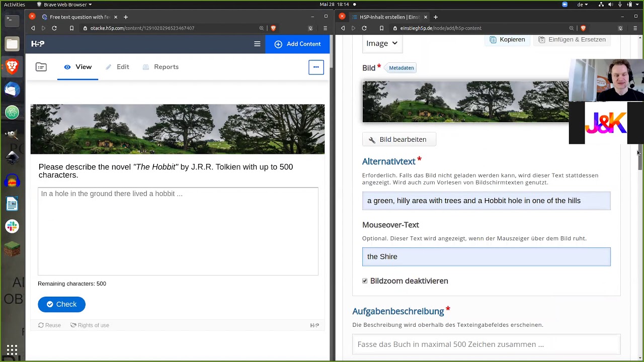Click the Mouseover-Text field containing 'the Shire'
Screen dimensions: 644x362
coord(486,256)
